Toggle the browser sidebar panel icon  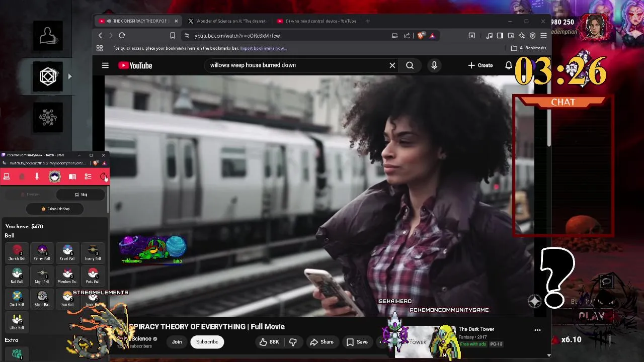(x=500, y=36)
